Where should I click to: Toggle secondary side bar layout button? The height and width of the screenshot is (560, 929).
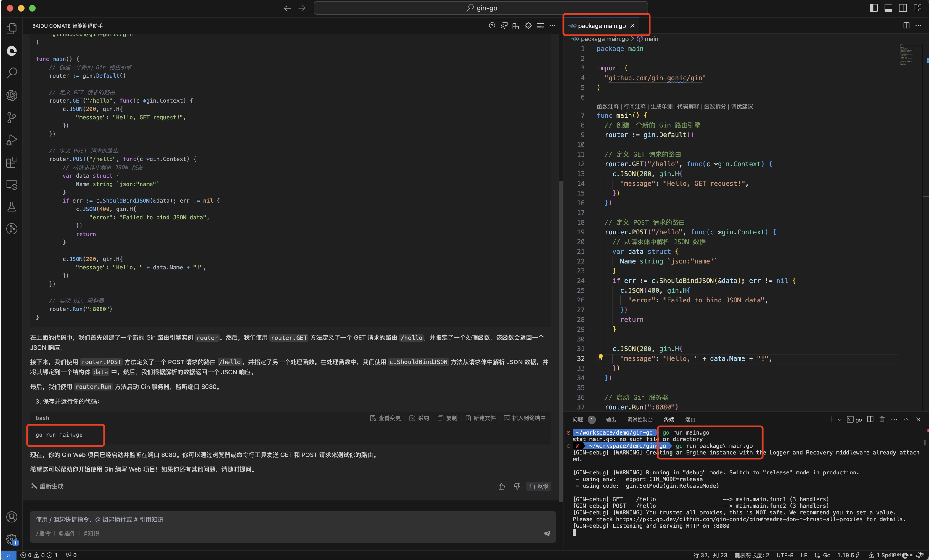pyautogui.click(x=903, y=8)
